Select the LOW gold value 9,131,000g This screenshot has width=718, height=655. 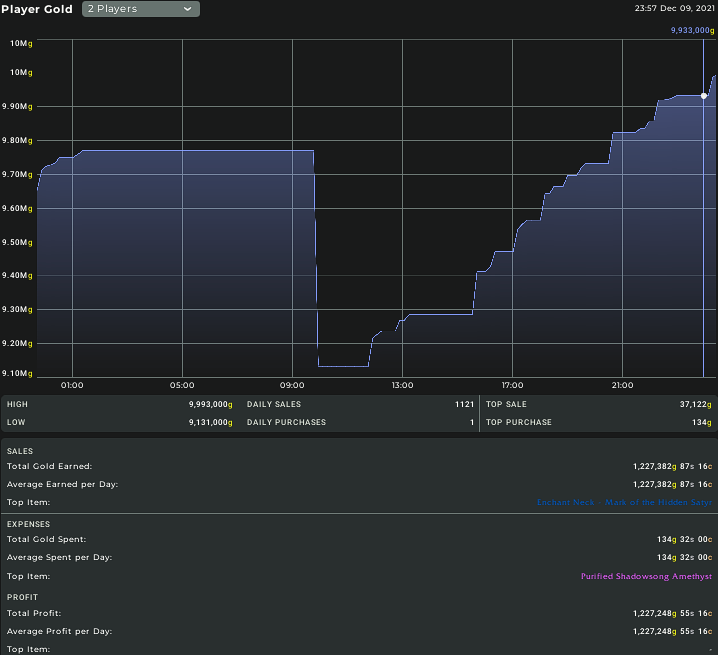click(210, 423)
